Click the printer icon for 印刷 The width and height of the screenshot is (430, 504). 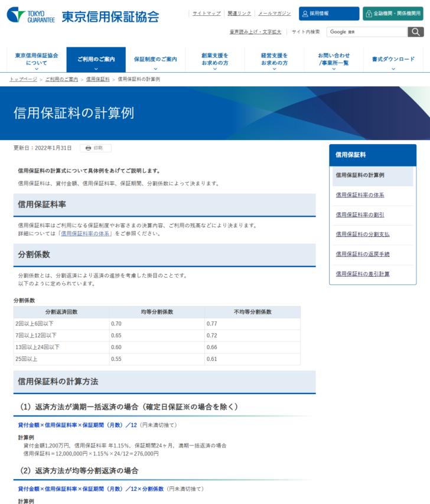89,148
